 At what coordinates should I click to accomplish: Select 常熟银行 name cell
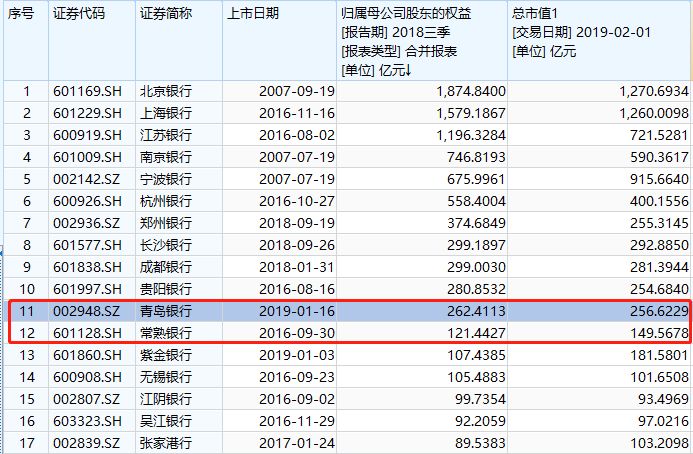click(x=166, y=333)
